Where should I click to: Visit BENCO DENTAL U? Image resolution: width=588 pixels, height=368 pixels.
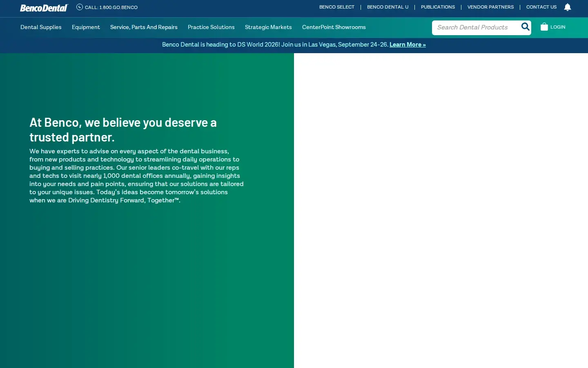tap(388, 7)
